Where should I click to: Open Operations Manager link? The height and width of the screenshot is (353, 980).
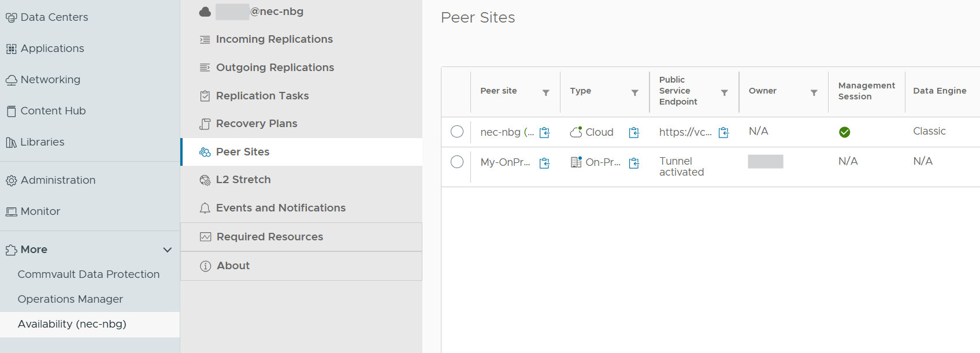tap(70, 299)
